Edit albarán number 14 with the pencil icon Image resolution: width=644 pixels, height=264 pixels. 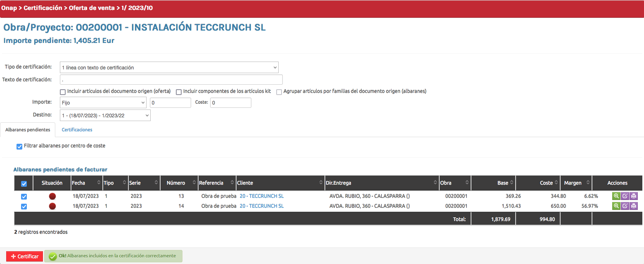pos(625,206)
